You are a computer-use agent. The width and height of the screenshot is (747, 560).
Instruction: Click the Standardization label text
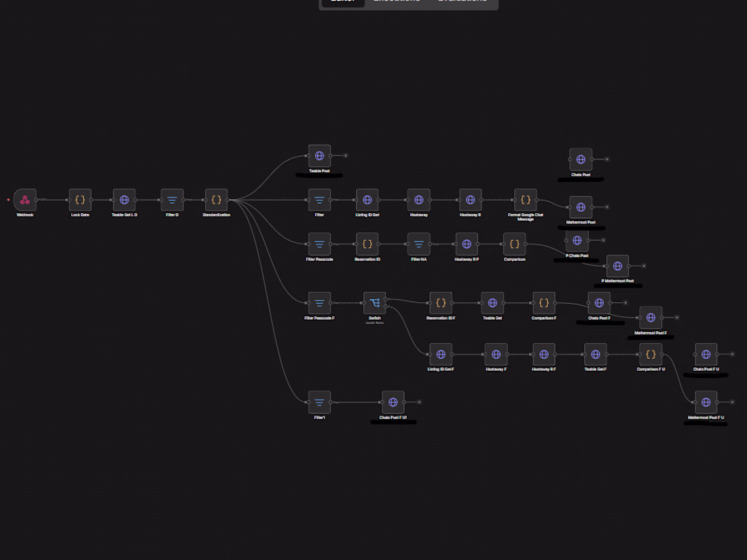click(216, 214)
